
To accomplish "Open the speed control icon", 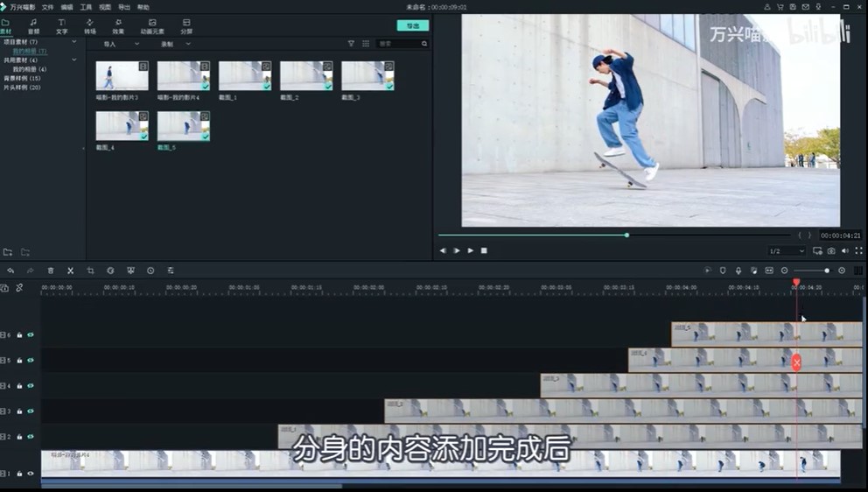I will 110,271.
